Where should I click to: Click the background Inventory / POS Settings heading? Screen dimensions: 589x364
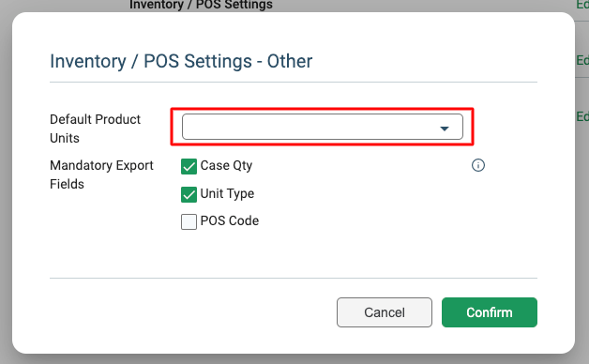pyautogui.click(x=201, y=5)
